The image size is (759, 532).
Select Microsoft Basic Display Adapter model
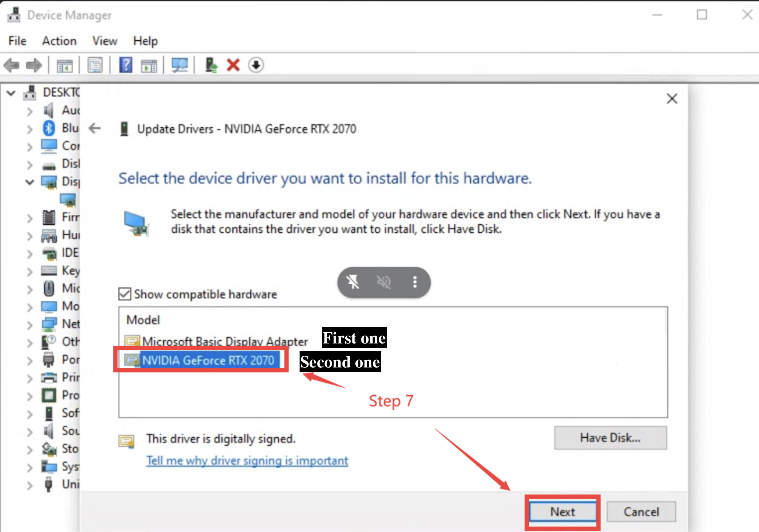216,341
